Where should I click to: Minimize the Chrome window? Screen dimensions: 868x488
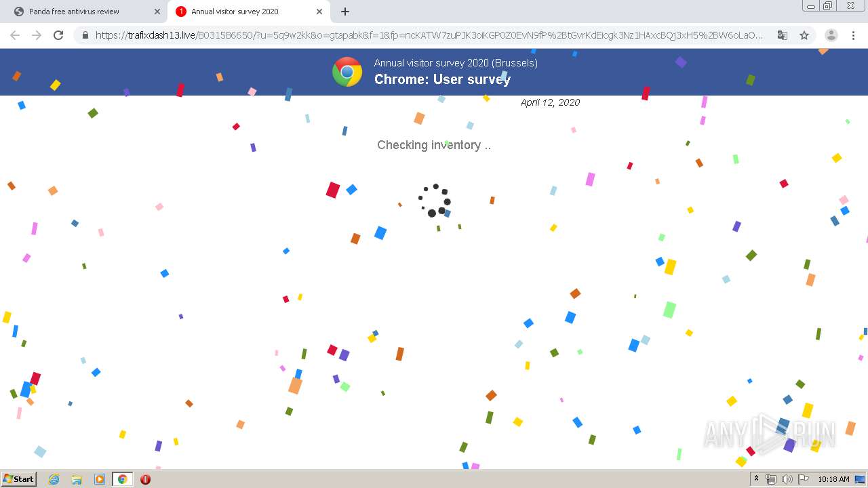(810, 5)
